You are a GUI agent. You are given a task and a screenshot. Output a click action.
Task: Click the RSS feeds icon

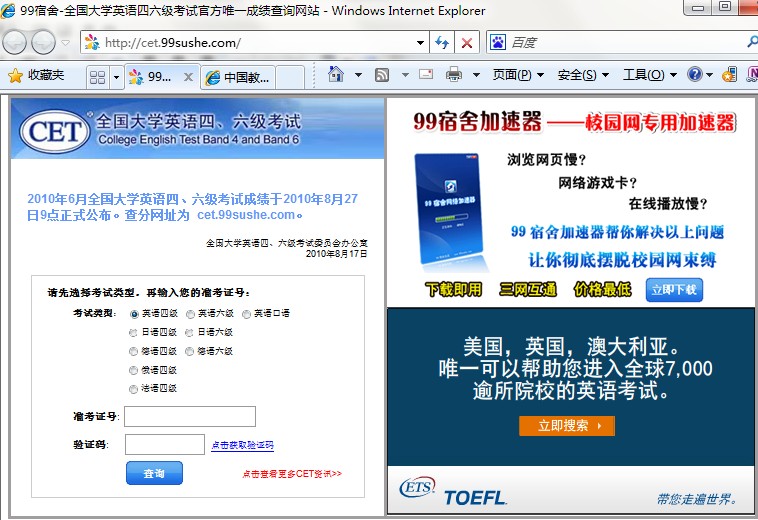pyautogui.click(x=382, y=75)
